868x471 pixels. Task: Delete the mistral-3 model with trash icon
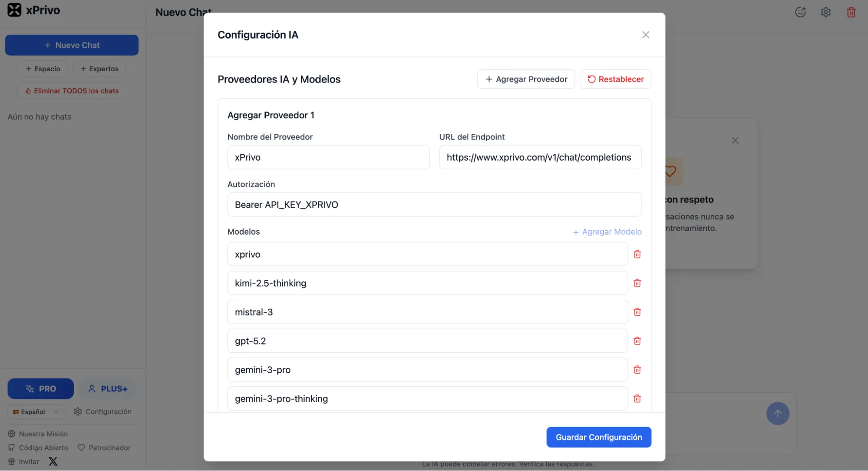click(637, 312)
